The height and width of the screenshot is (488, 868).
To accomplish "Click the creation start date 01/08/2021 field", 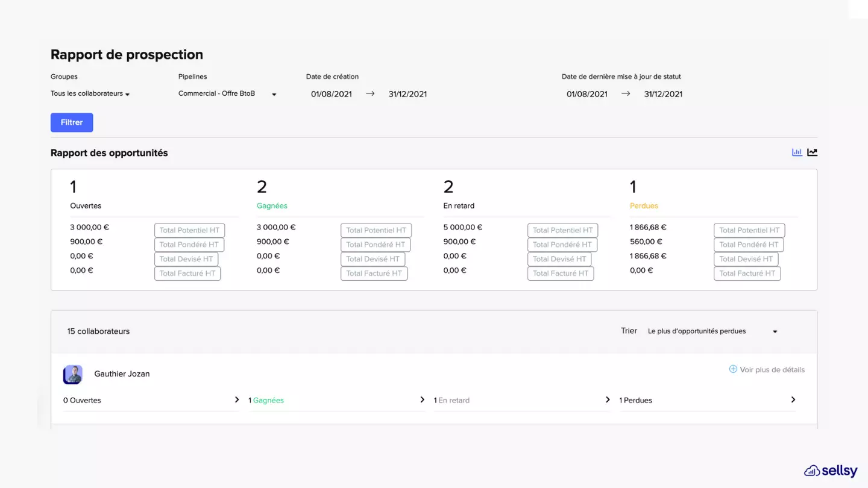I will (x=332, y=94).
